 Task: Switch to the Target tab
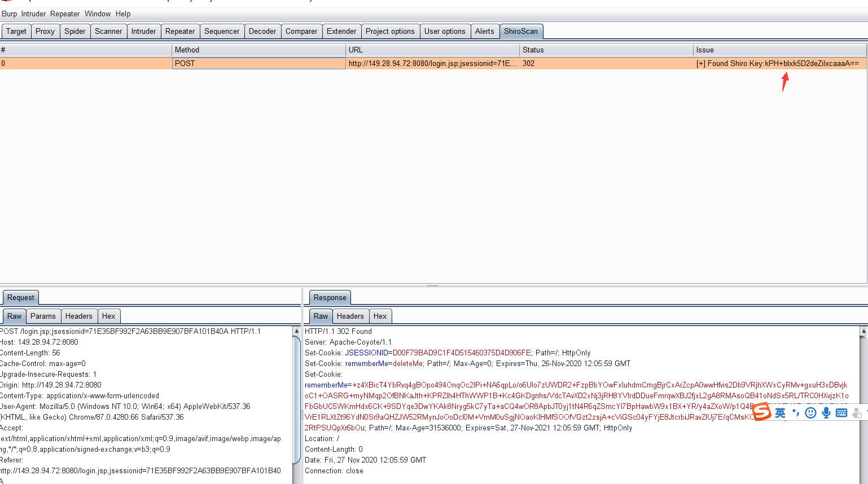(16, 31)
